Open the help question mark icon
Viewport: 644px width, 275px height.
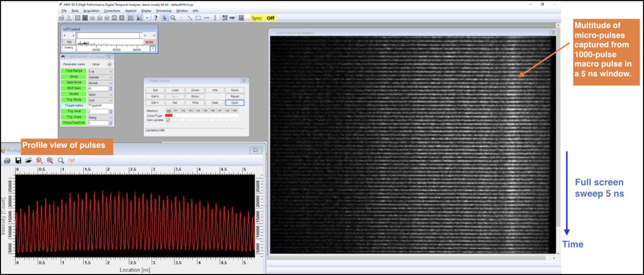click(x=156, y=18)
